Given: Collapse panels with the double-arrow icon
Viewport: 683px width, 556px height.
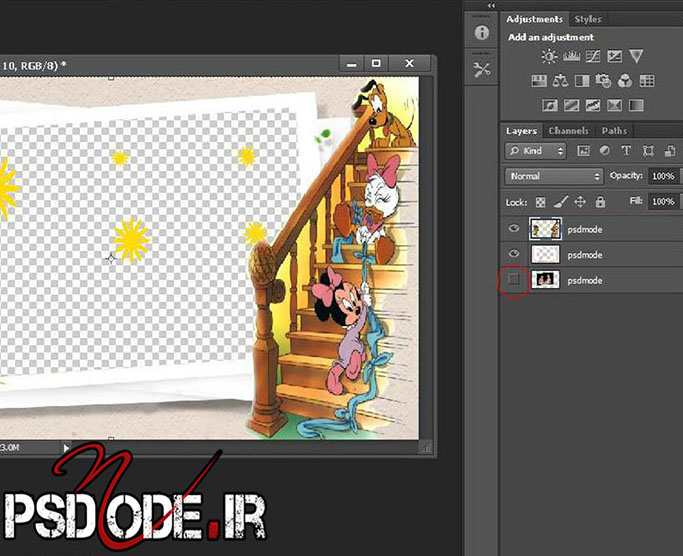Looking at the screenshot, I should 491,5.
